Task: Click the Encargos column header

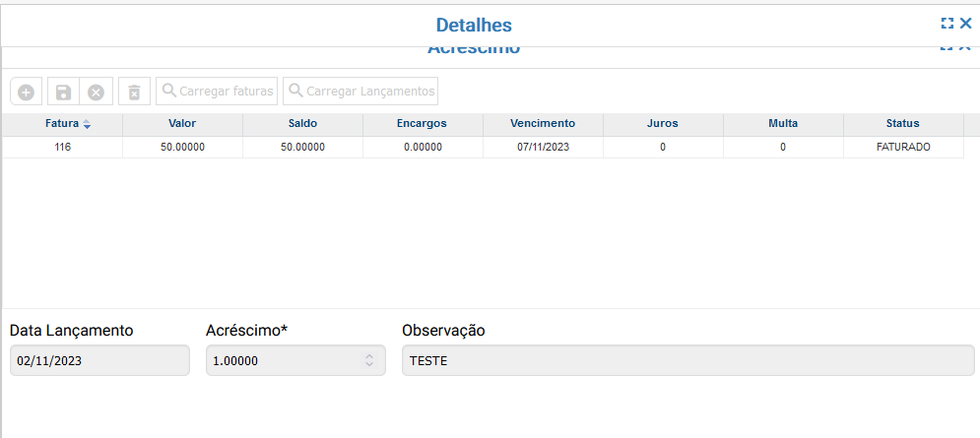Action: pos(422,124)
